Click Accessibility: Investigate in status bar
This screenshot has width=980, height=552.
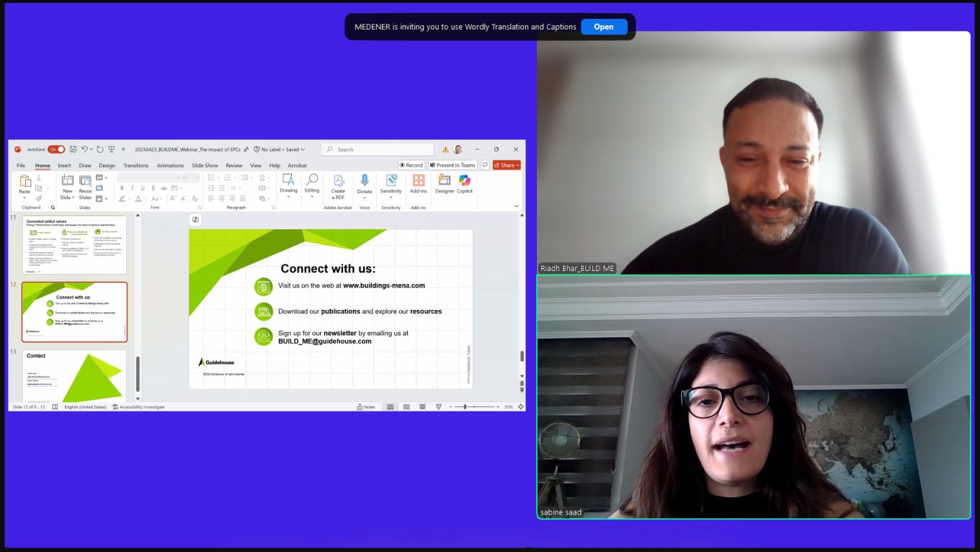(138, 407)
